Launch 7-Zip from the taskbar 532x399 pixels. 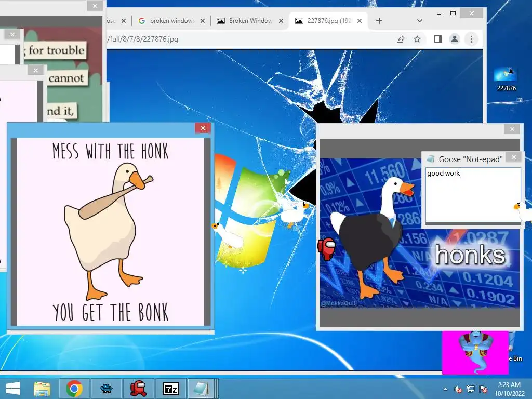click(x=170, y=389)
